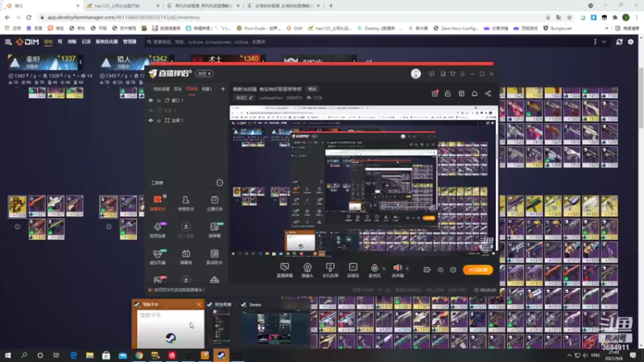This screenshot has width=644, height=362.
Task: Open Microsoft Edge from the taskbar
Action: tap(73, 355)
